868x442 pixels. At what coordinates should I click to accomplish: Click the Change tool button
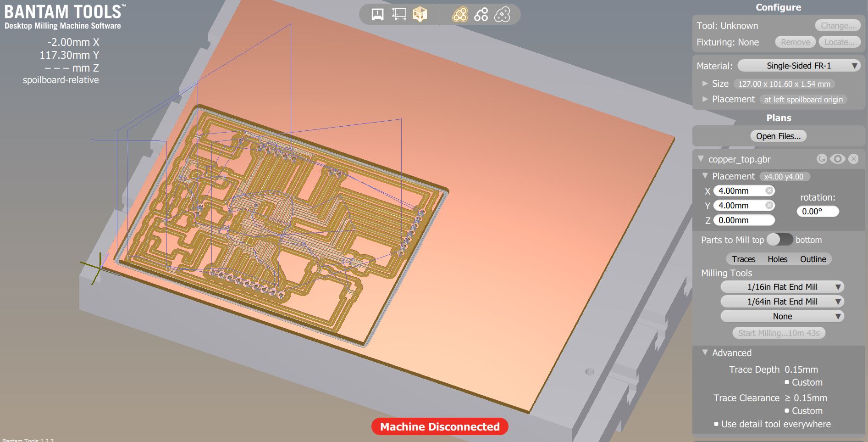(837, 26)
